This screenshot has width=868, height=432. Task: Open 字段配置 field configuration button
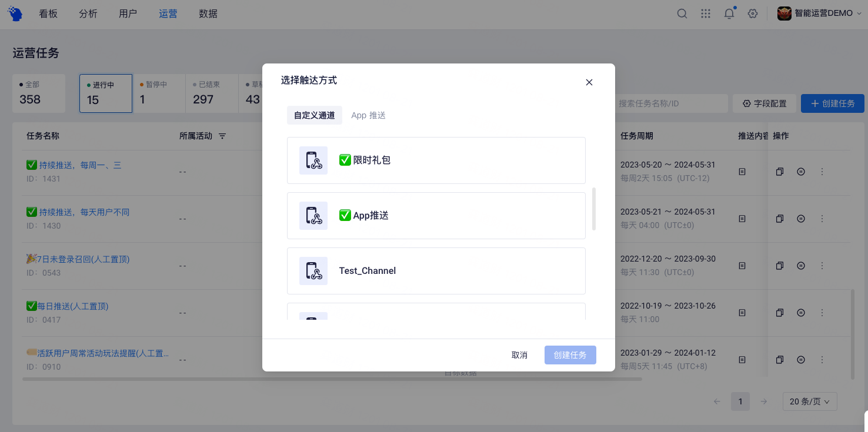pos(764,103)
